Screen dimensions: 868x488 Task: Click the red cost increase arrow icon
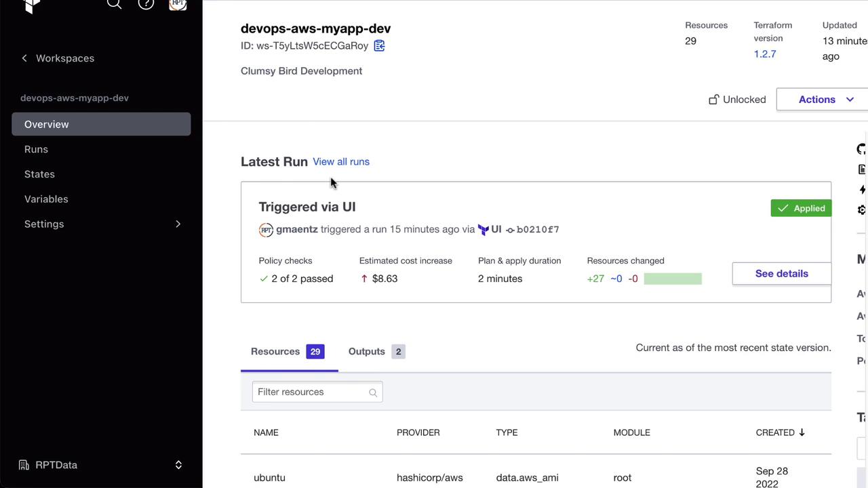click(364, 279)
